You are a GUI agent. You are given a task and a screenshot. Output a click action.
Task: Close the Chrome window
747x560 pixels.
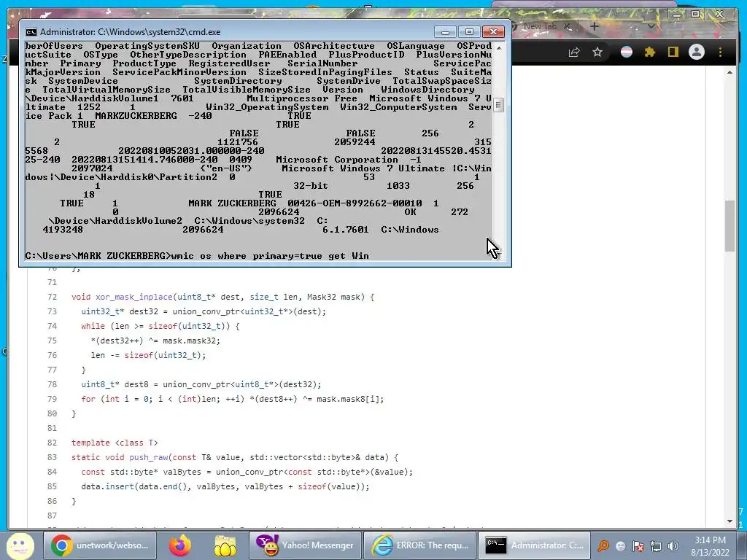[x=719, y=15]
